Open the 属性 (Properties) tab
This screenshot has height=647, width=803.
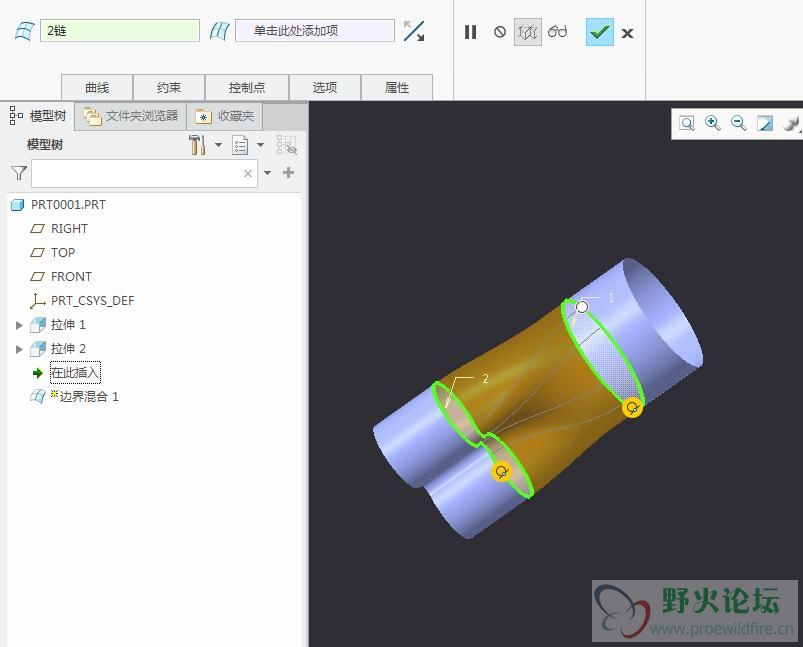click(x=397, y=88)
